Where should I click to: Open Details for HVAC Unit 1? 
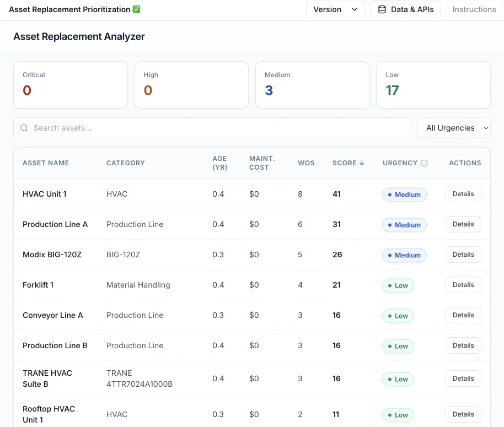tap(463, 194)
